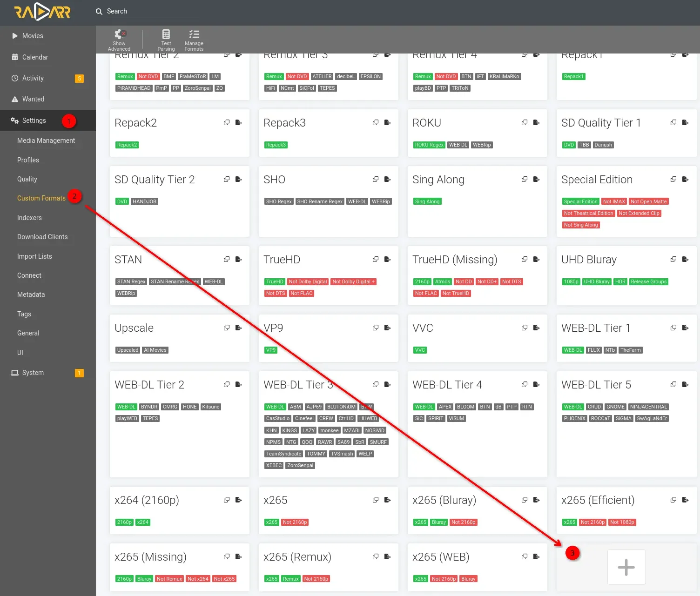Click the Radarr logo

click(42, 12)
